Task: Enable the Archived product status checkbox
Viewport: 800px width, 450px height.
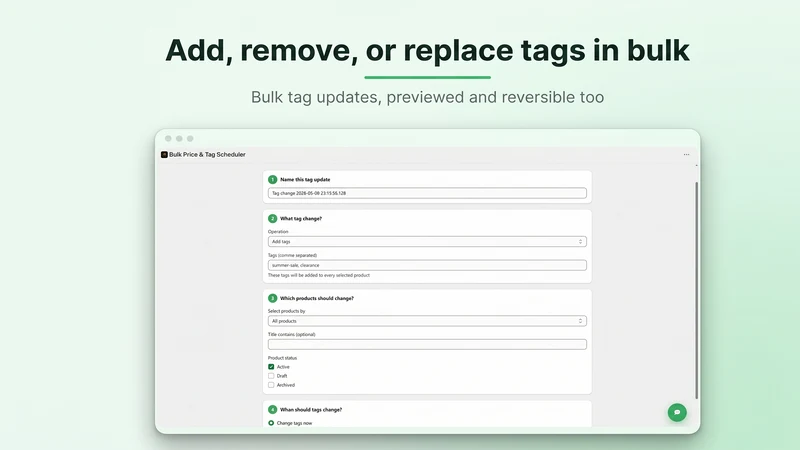Action: 271,385
